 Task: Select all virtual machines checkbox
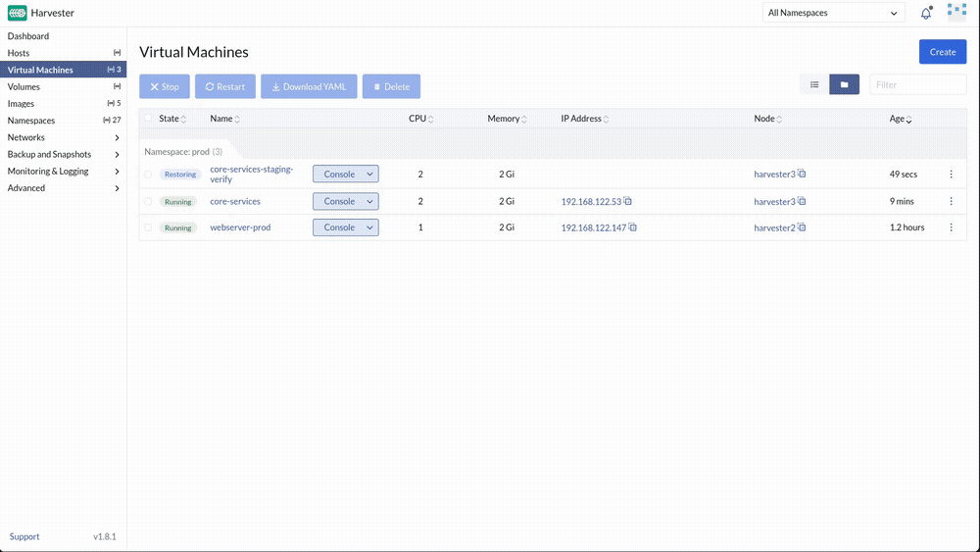point(148,118)
